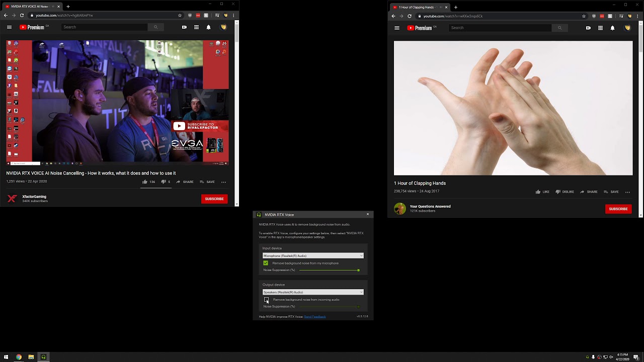This screenshot has width=644, height=362.
Task: Click the Your Questions Answered channel name
Action: pos(430,206)
